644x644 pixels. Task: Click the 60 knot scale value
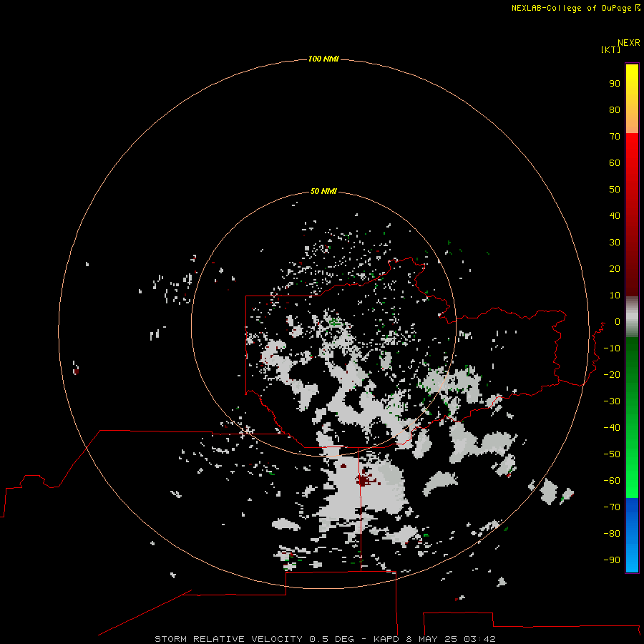click(x=615, y=162)
